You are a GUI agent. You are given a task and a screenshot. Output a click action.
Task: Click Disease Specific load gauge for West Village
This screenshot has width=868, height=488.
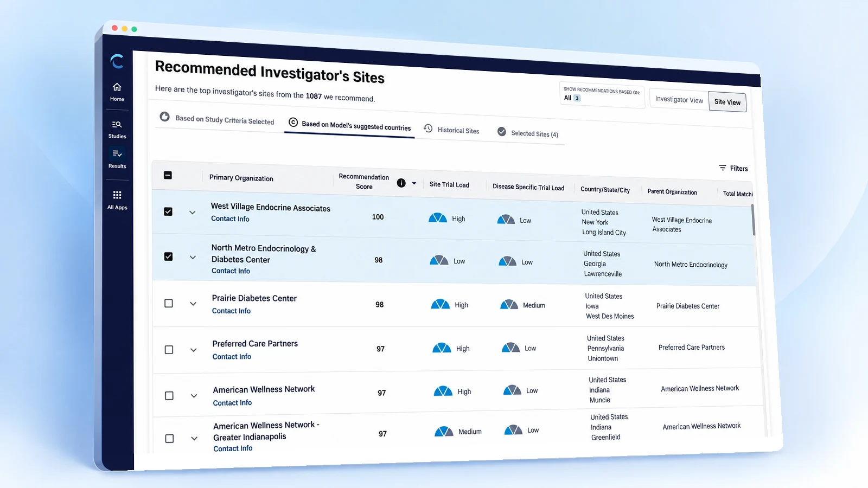(x=506, y=220)
